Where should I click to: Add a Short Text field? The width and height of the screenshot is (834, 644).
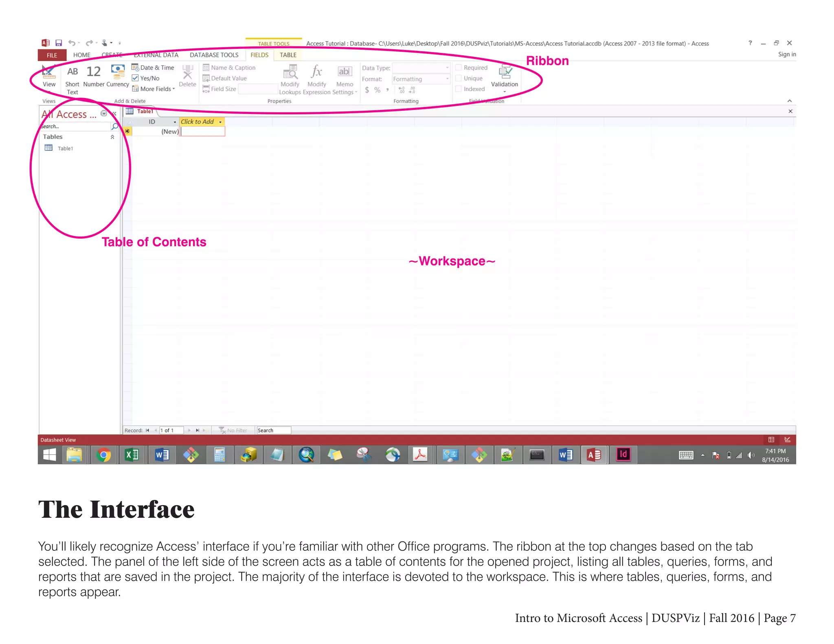pos(72,81)
